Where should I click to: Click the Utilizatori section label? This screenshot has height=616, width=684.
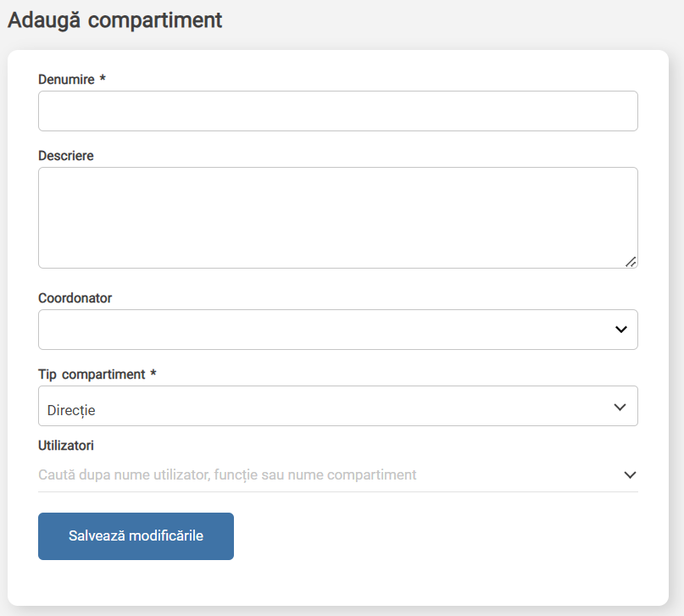(x=66, y=446)
